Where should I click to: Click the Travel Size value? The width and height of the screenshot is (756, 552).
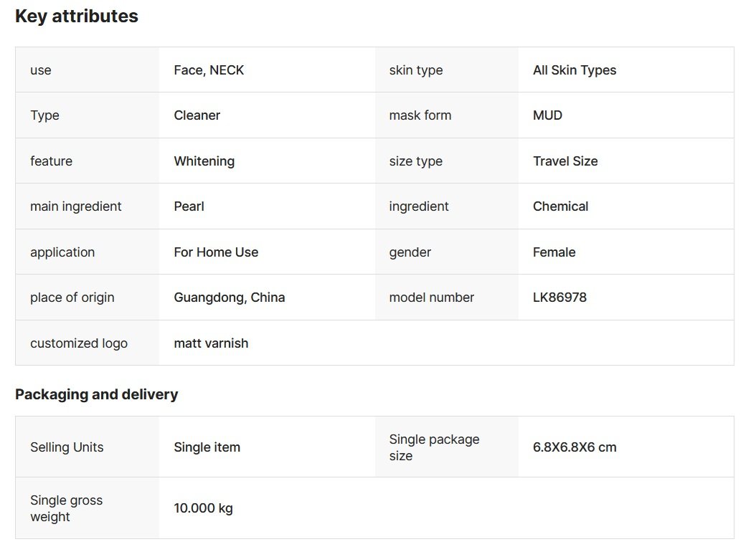pyautogui.click(x=565, y=161)
